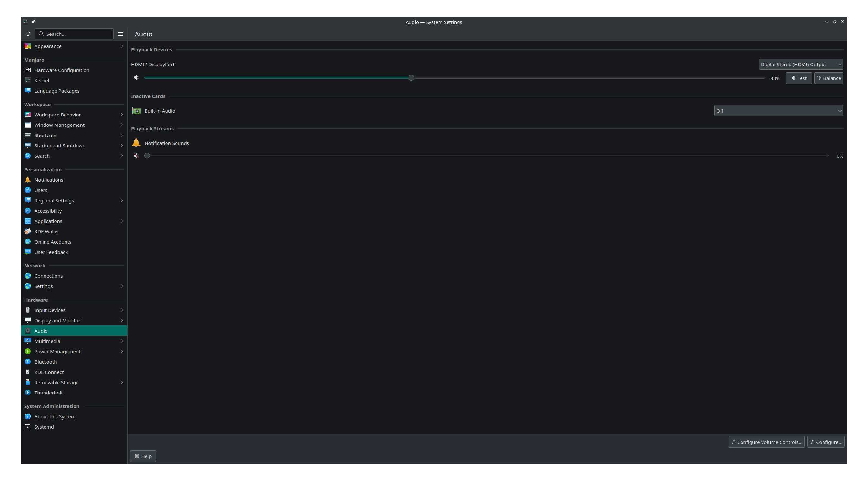The image size is (868, 489).
Task: Click the Multimedia icon
Action: pyautogui.click(x=28, y=341)
